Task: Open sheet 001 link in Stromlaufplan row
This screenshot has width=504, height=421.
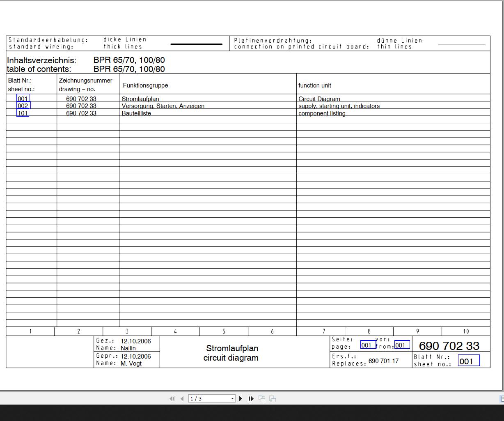Action: pyautogui.click(x=23, y=99)
